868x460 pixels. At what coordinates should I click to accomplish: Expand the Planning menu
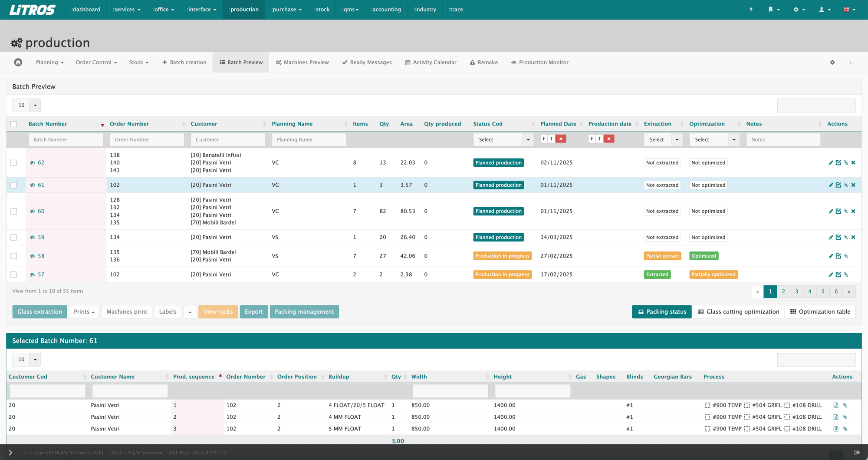pos(49,62)
